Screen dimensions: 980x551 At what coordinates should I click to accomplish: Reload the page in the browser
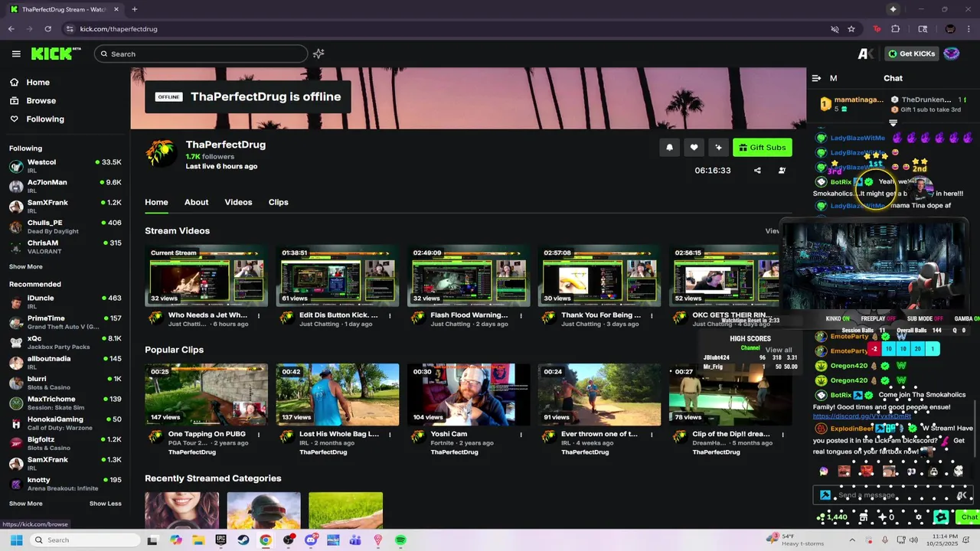47,29
